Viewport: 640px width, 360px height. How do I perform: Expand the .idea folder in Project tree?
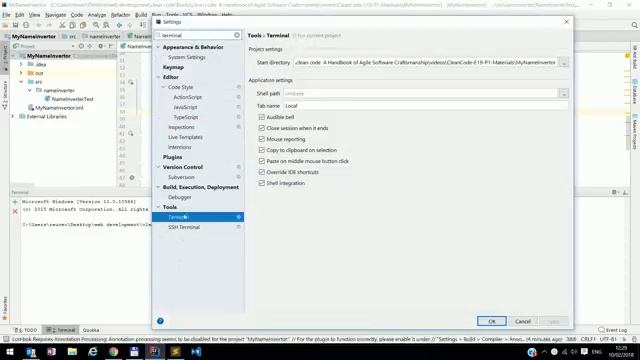tap(21, 64)
